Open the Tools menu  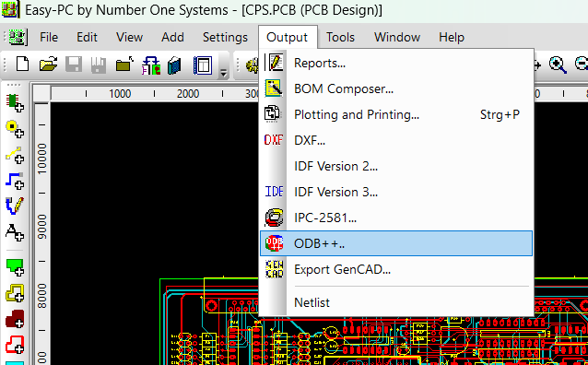(x=340, y=37)
